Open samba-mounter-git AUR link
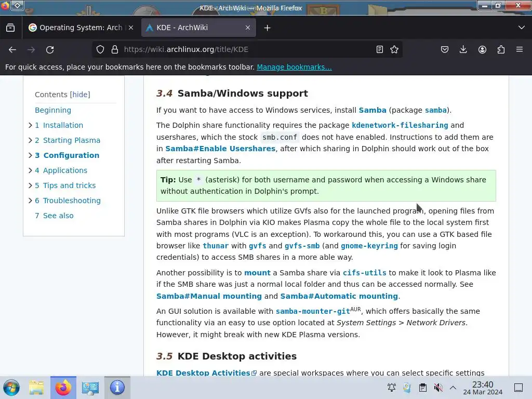The image size is (532, 399). (312, 311)
